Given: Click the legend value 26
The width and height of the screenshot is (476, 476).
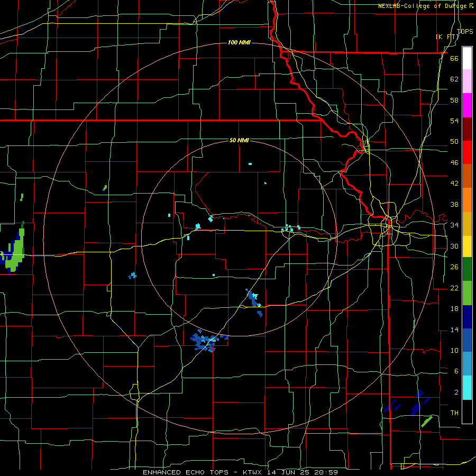Looking at the screenshot, I should 454,267.
